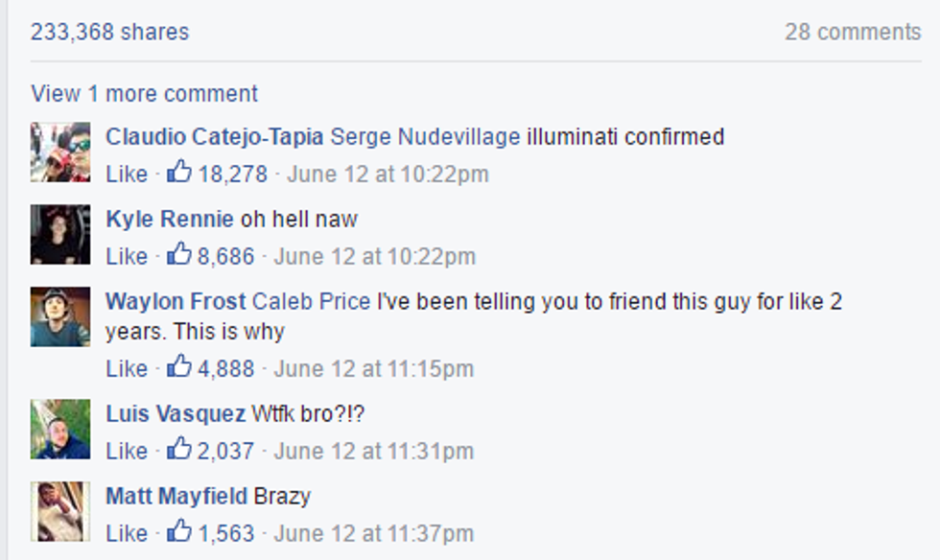Click thumbs-up icon on Kyle Rennie's comment
This screenshot has height=560, width=940.
click(179, 255)
